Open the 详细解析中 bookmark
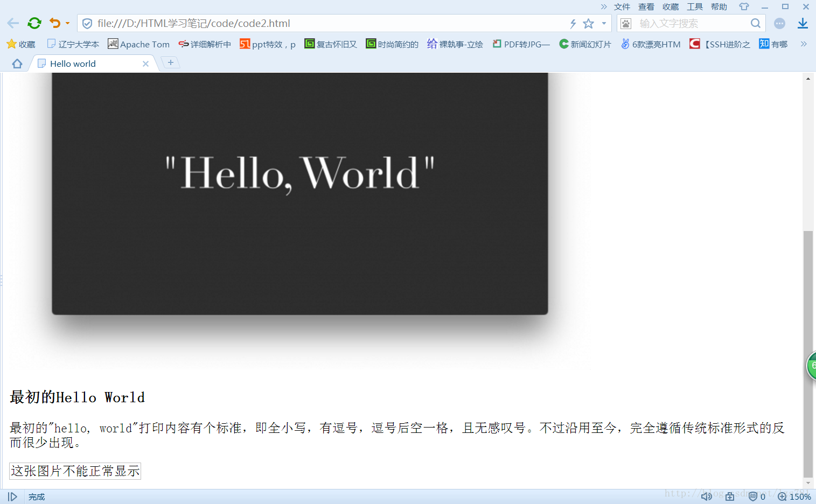 click(x=205, y=44)
